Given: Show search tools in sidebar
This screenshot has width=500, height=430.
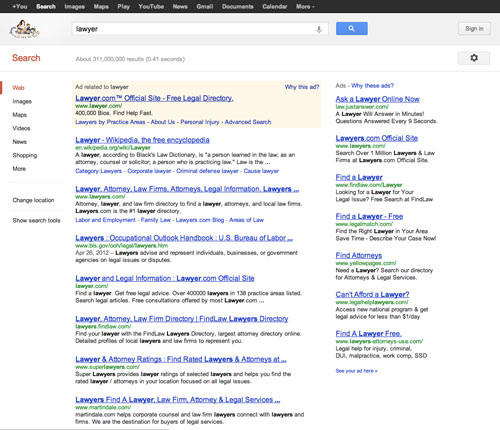Looking at the screenshot, I should tap(36, 220).
